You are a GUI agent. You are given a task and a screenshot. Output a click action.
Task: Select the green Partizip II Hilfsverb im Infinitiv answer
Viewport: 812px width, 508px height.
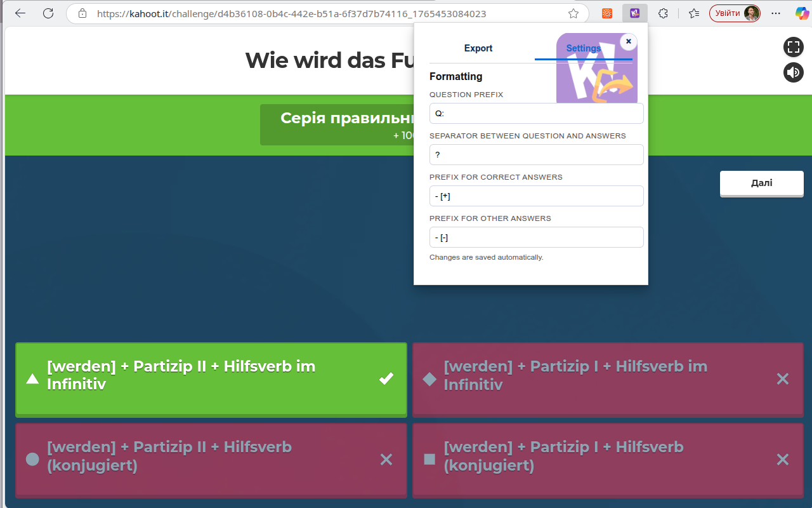point(211,379)
